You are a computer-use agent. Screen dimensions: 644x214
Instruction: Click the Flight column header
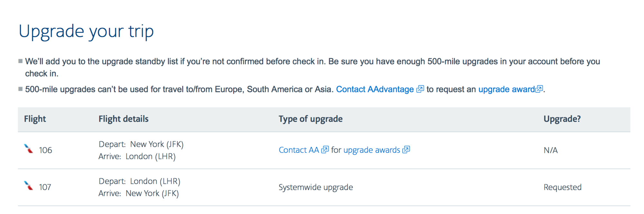(35, 119)
